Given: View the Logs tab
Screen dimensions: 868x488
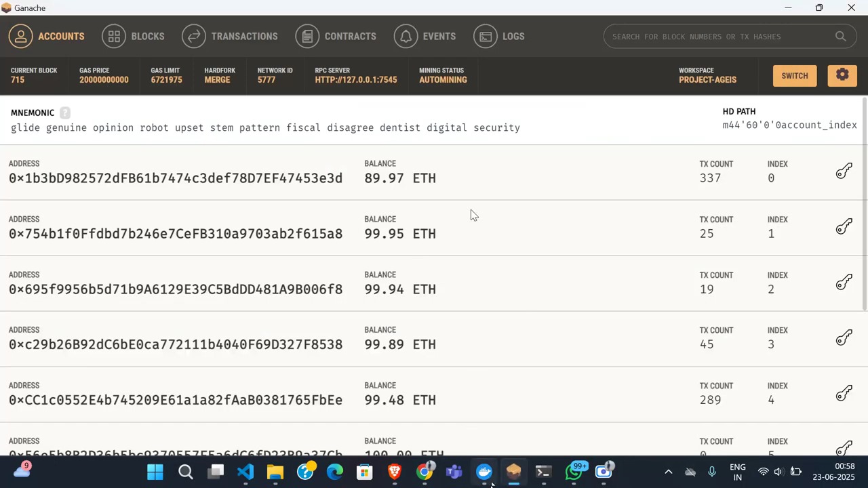Looking at the screenshot, I should pyautogui.click(x=499, y=37).
